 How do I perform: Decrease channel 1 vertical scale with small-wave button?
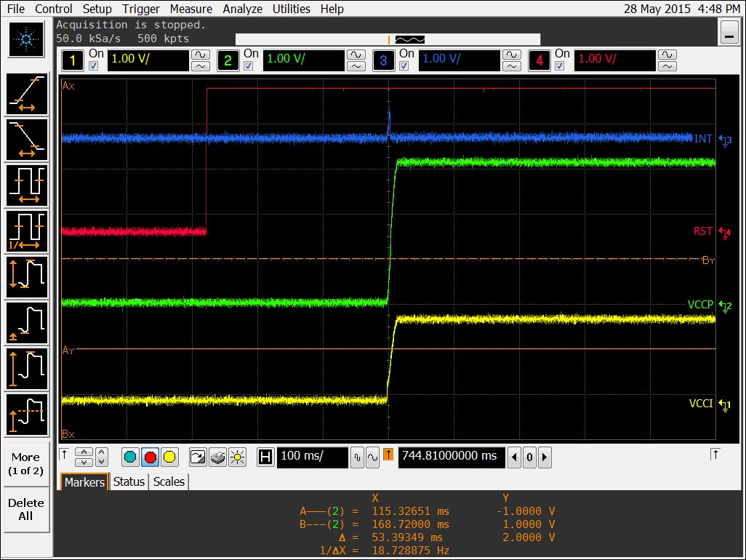pyautogui.click(x=201, y=66)
